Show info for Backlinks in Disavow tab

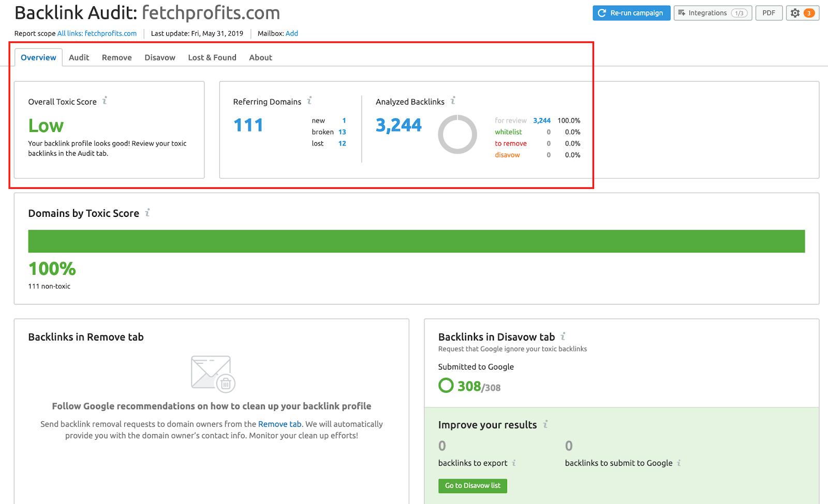tap(563, 336)
